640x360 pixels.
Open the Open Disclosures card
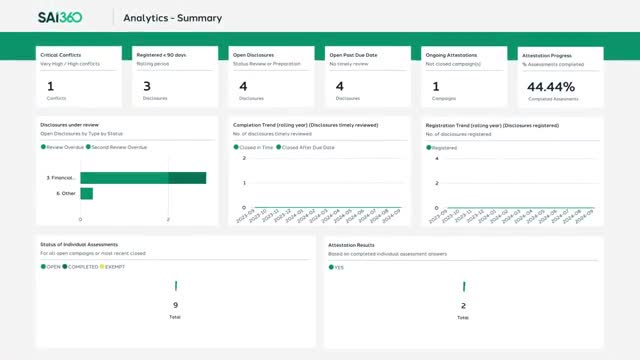pyautogui.click(x=271, y=76)
